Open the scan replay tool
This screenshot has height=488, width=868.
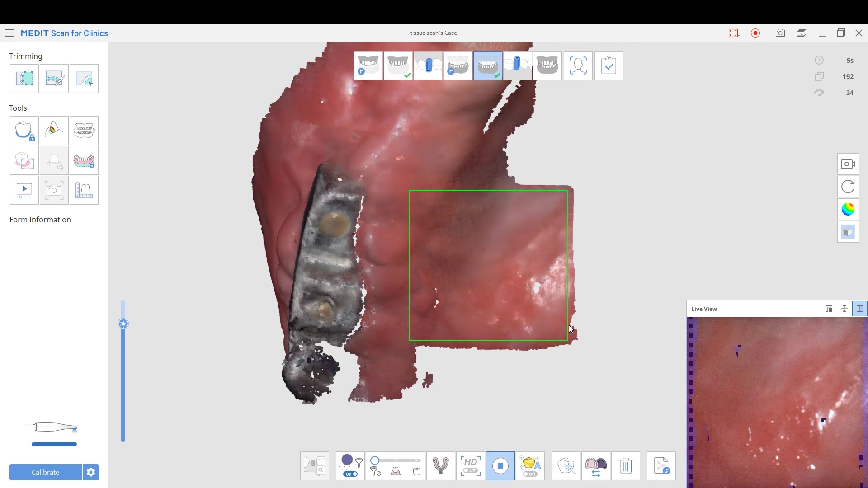pos(24,190)
